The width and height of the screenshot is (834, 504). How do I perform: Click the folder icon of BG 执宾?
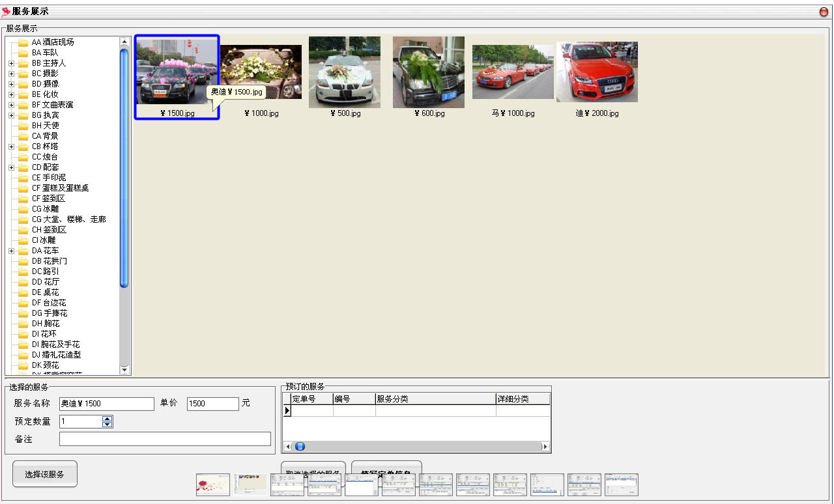(x=23, y=115)
